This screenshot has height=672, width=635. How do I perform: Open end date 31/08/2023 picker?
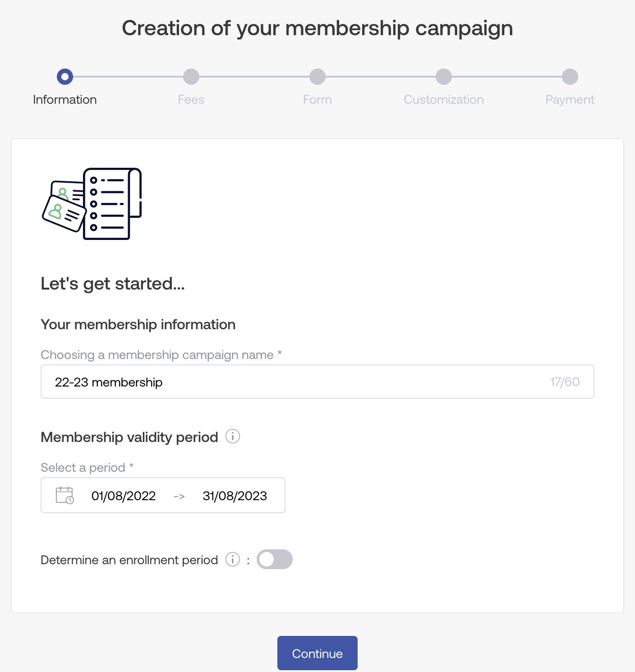[x=235, y=496]
